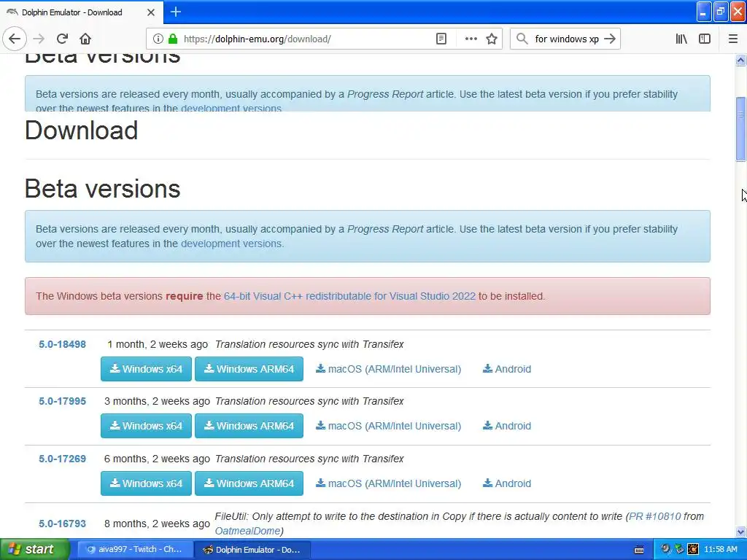Download Windows ARM64 for 5.0-17269
Image resolution: width=747 pixels, height=560 pixels.
(x=249, y=483)
